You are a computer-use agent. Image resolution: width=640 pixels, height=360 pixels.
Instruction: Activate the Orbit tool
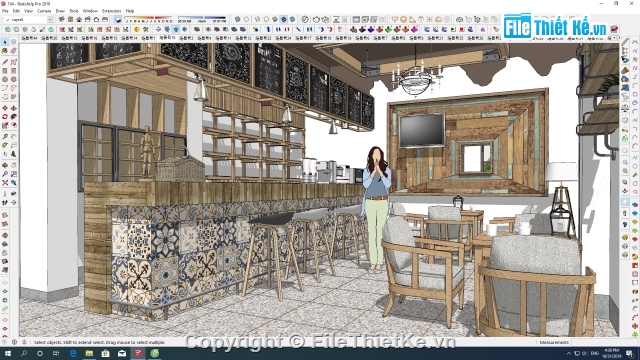(5, 165)
